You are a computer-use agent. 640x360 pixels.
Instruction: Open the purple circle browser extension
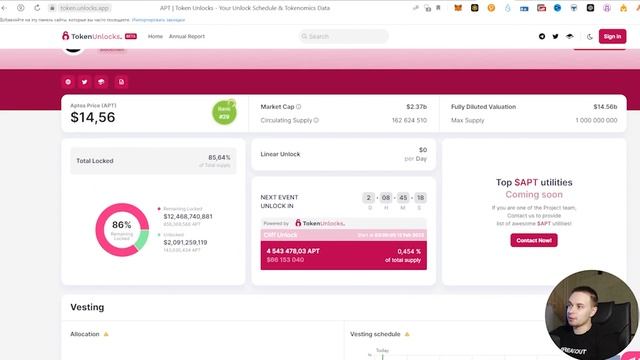(607, 8)
